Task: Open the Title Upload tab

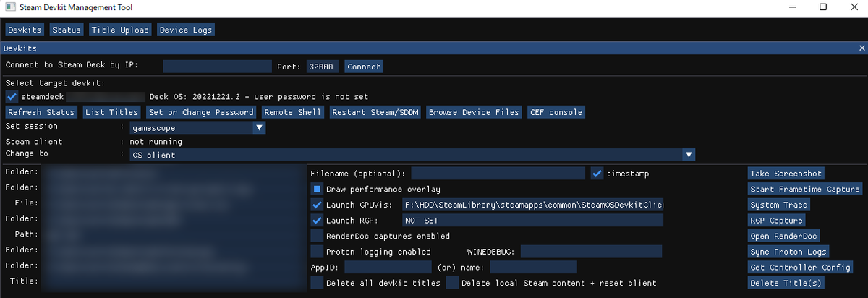Action: point(119,30)
